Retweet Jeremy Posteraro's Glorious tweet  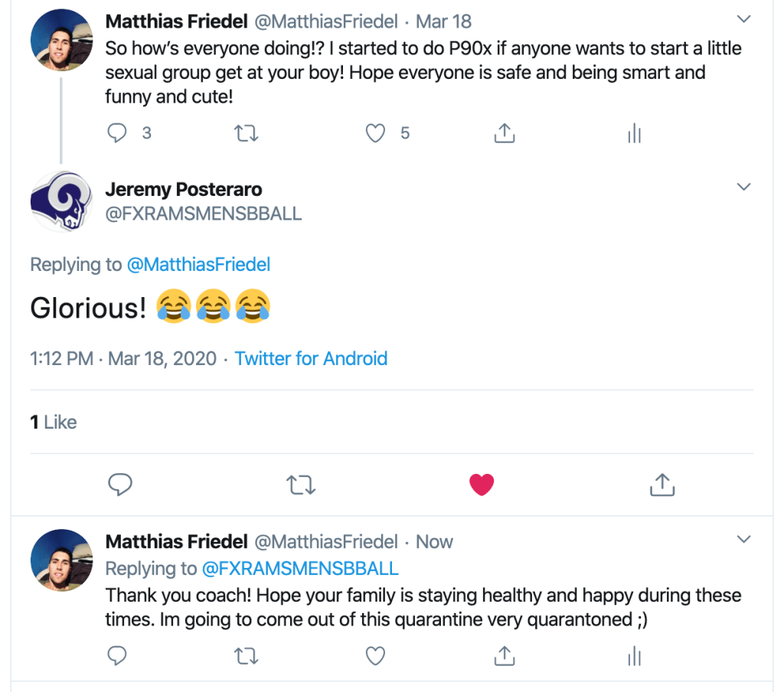coord(301,484)
